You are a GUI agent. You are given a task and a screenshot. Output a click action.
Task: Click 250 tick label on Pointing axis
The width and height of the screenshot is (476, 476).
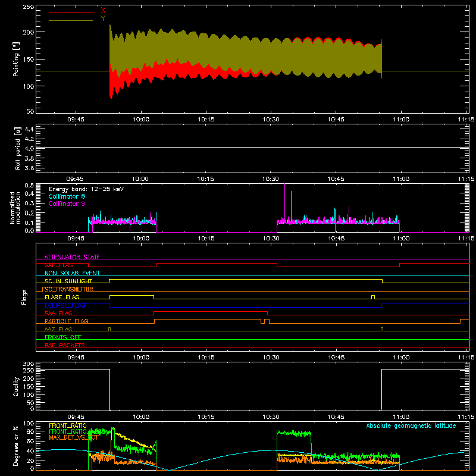[29, 7]
